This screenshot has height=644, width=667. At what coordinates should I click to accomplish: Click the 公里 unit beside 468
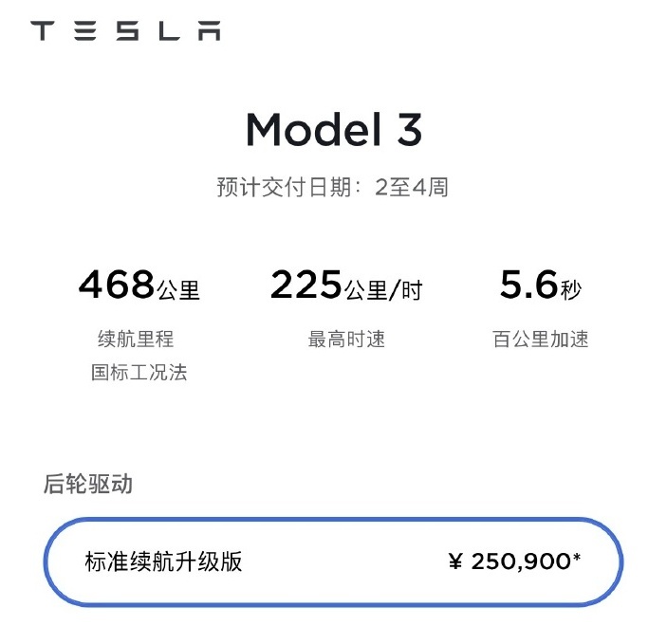coord(178,290)
